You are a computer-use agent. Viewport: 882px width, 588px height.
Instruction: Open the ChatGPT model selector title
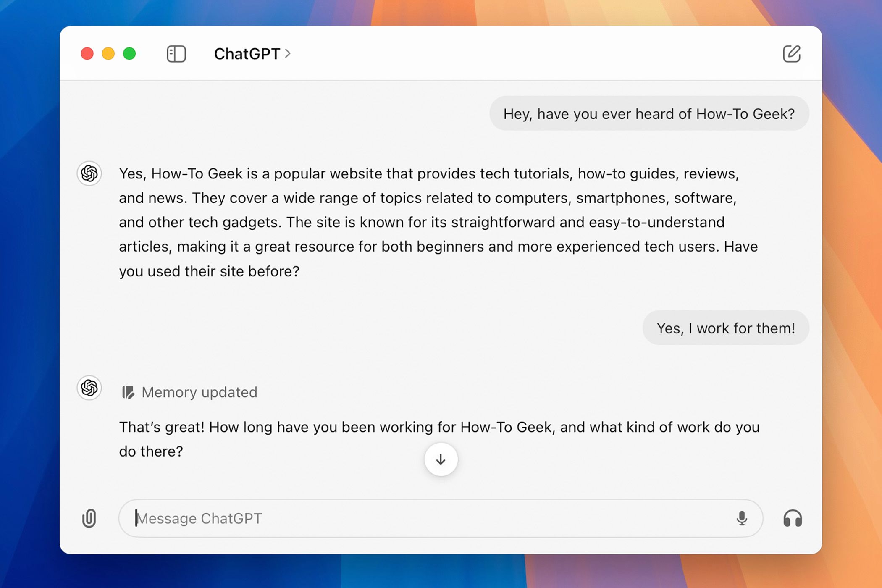point(247,54)
